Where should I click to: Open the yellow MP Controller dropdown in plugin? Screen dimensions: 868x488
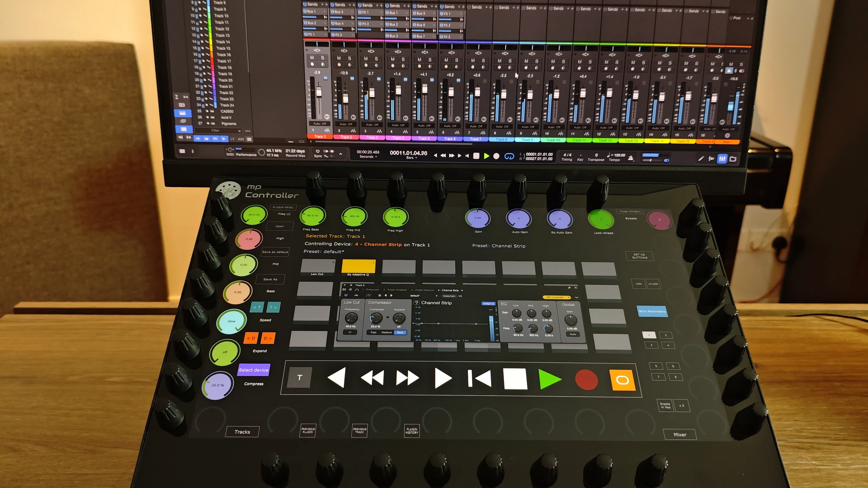coord(557,297)
